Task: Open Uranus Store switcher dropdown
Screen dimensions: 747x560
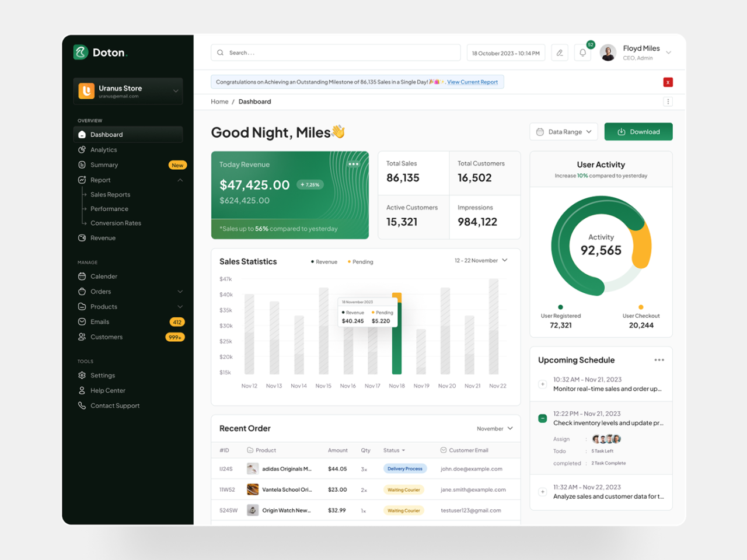Action: tap(176, 91)
